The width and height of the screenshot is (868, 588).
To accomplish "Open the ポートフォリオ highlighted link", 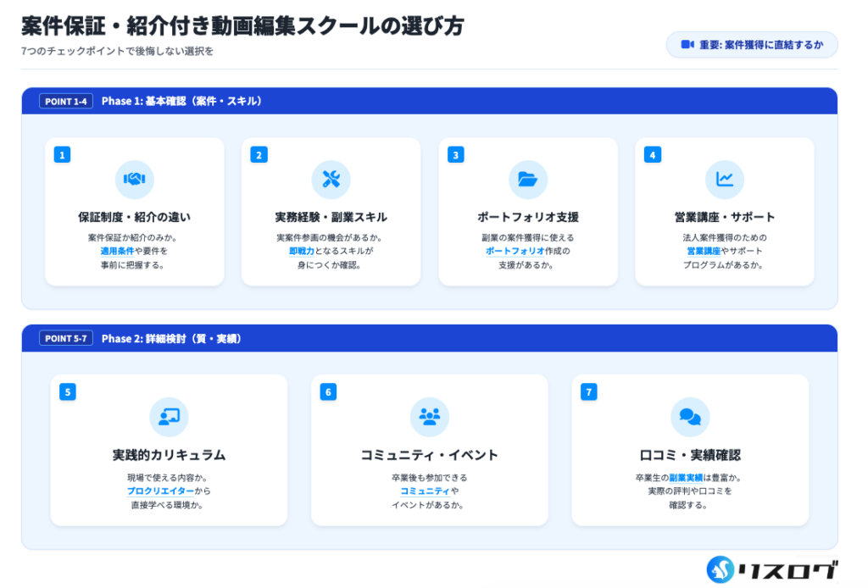I will [x=515, y=252].
